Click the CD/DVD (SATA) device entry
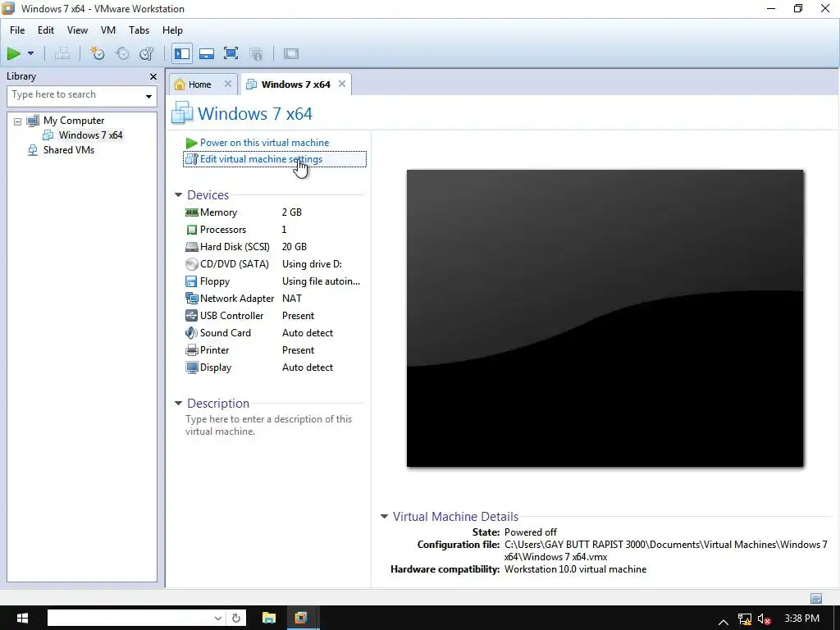Image resolution: width=840 pixels, height=630 pixels. [234, 264]
